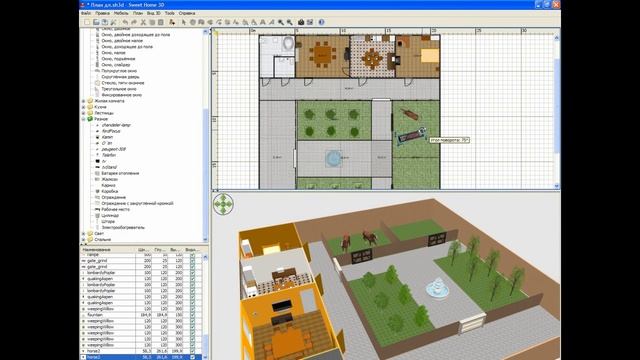Expand the Свет catalog folder
The image size is (640, 360).
(84, 233)
